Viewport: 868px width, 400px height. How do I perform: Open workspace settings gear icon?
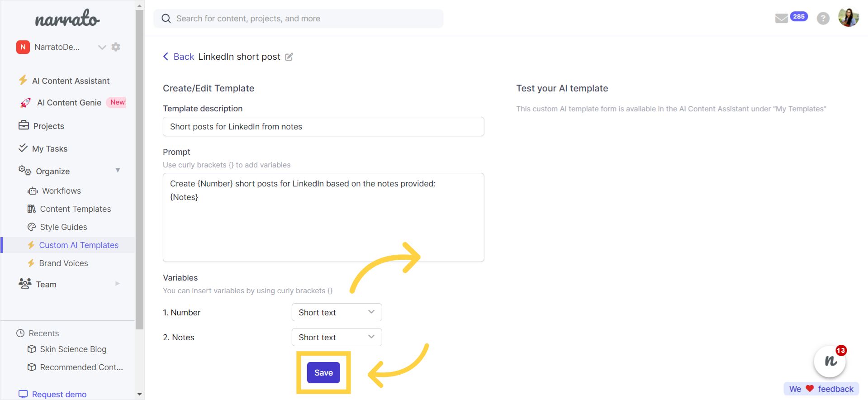point(116,47)
